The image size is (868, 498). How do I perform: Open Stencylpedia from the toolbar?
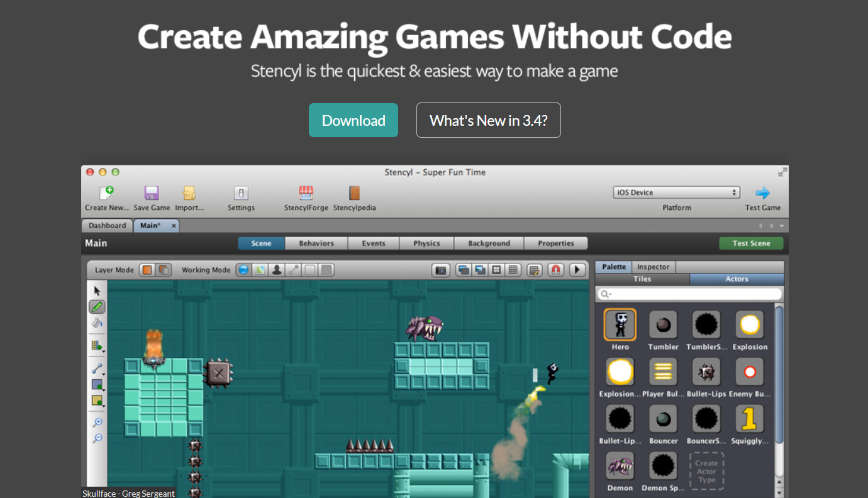point(354,193)
